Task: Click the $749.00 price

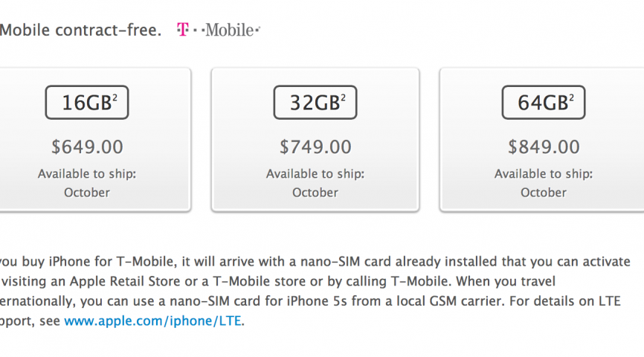Action: 315,147
